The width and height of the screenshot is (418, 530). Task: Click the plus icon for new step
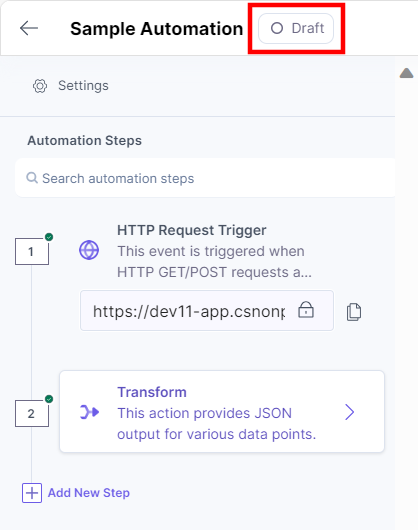pos(32,493)
